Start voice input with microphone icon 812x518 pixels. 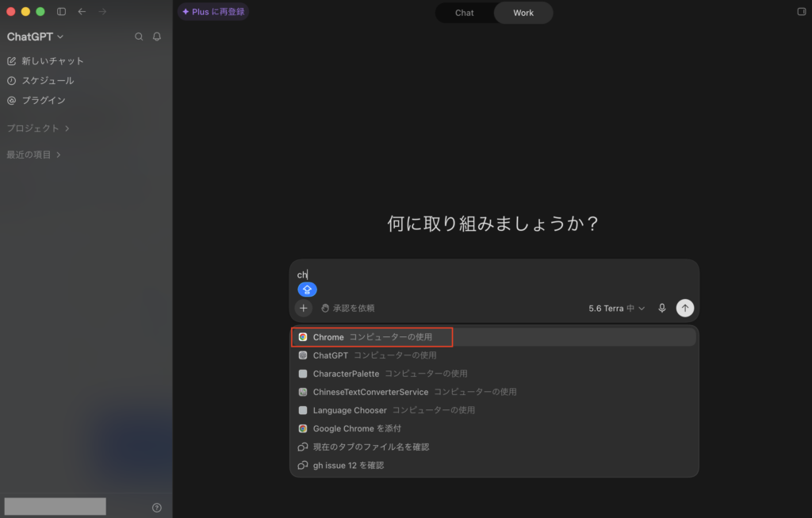pyautogui.click(x=662, y=309)
